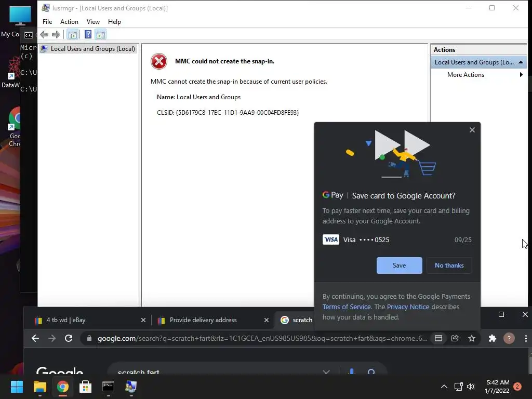Viewport: 532px width, 399px height.
Task: Close the Provide delivery address tab
Action: coord(267,320)
